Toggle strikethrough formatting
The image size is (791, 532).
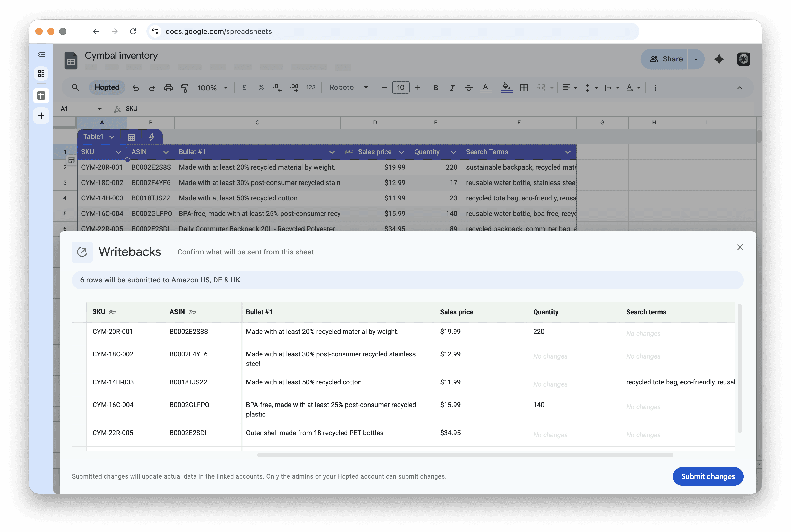(469, 88)
